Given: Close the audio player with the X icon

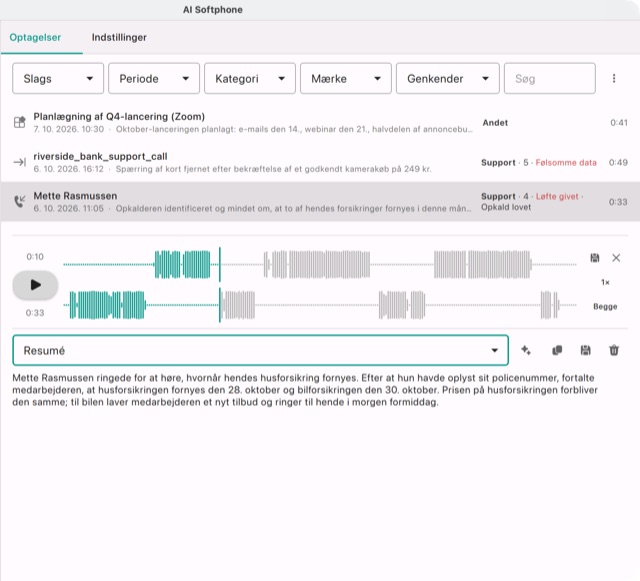Looking at the screenshot, I should tap(616, 258).
